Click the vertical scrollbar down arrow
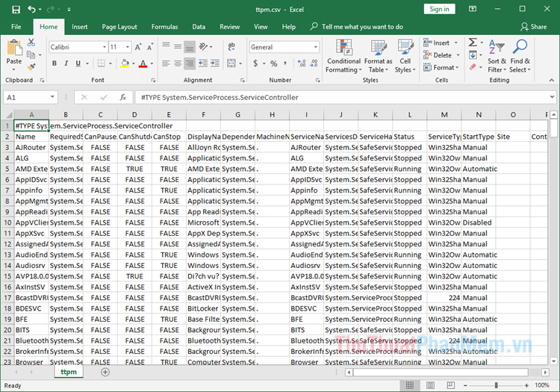 click(553, 361)
